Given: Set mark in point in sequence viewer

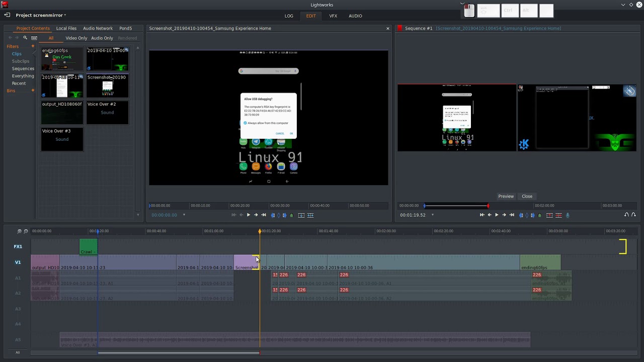Looking at the screenshot, I should (521, 215).
